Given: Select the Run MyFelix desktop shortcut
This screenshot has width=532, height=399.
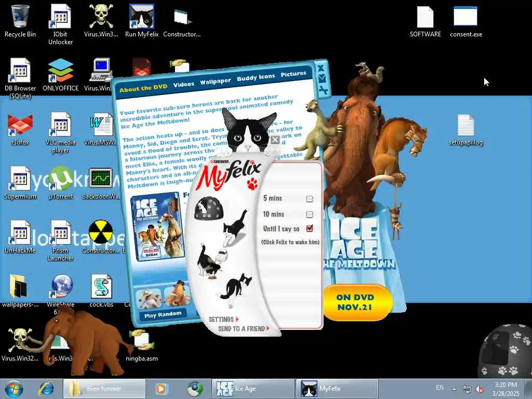Looking at the screenshot, I should click(x=142, y=21).
